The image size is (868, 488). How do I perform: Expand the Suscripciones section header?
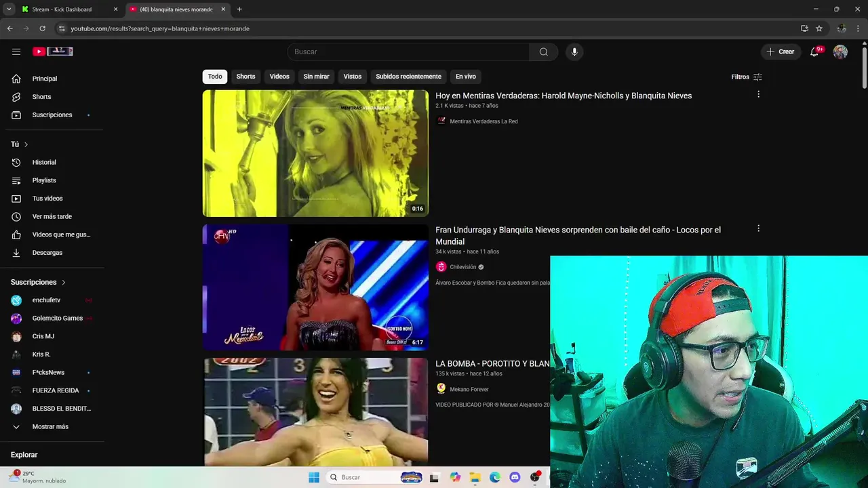pyautogui.click(x=39, y=282)
